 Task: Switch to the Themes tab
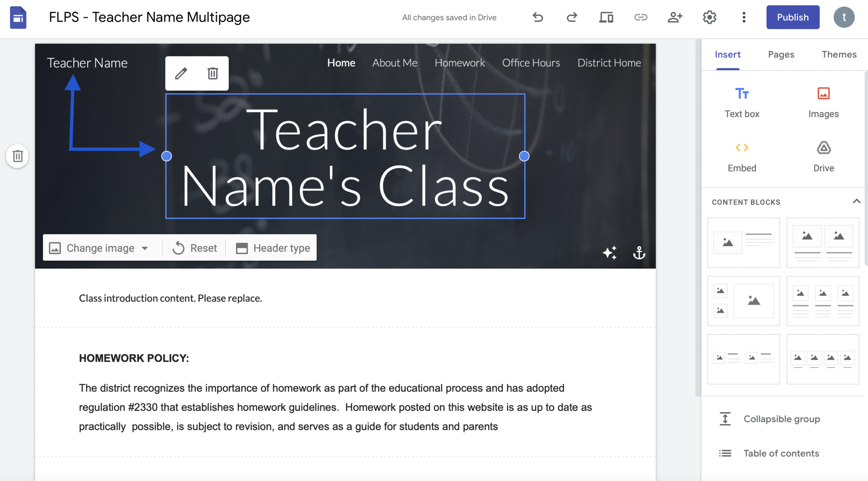pyautogui.click(x=839, y=54)
